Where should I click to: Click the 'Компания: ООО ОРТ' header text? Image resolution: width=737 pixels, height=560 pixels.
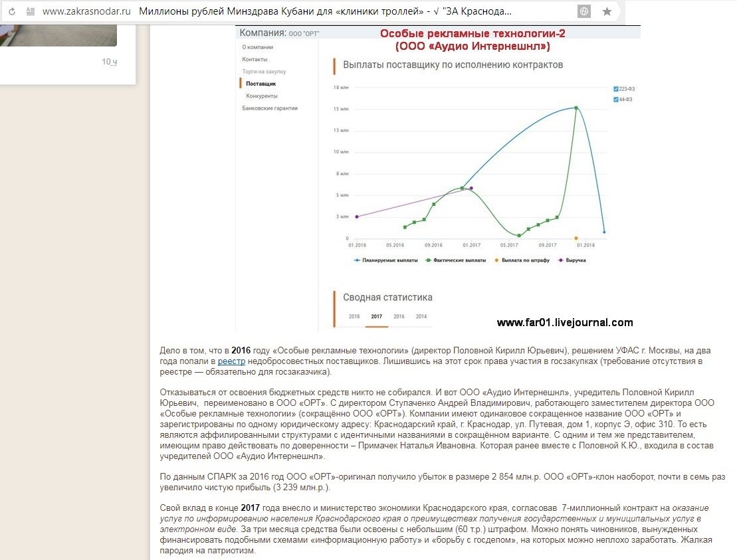(x=279, y=33)
